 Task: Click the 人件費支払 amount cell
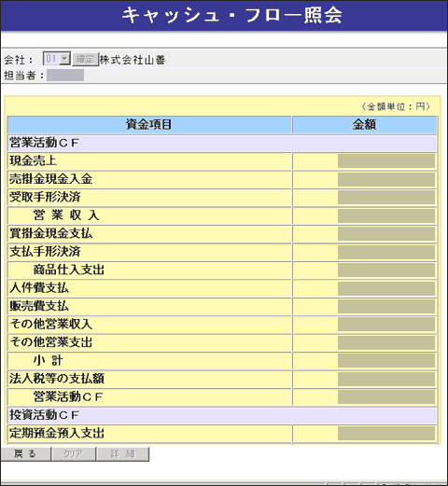[386, 288]
